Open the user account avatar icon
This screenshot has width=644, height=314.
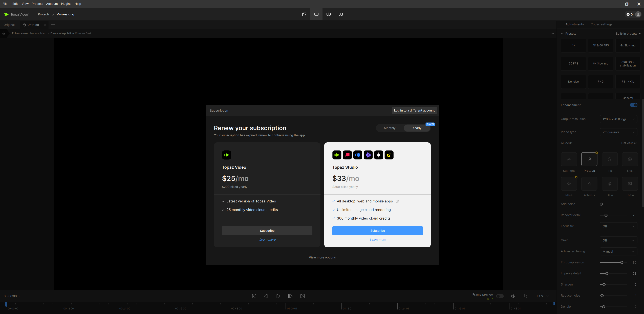click(638, 14)
